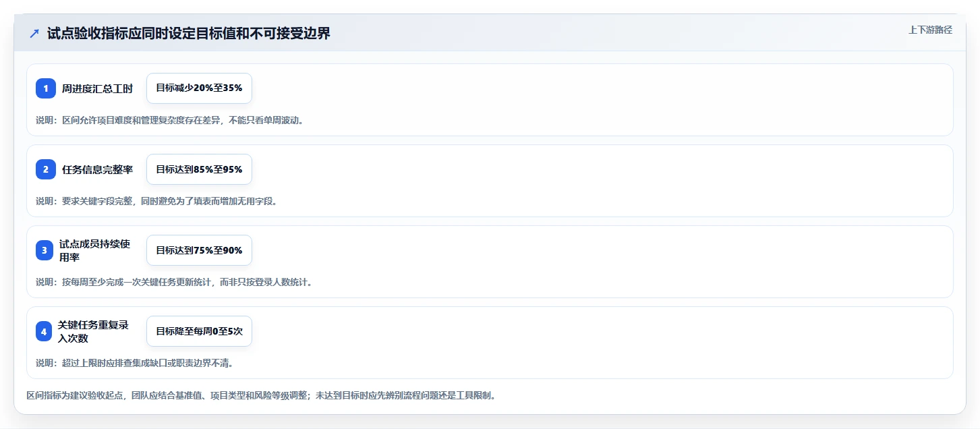Click the note about 区间允许项目难度和管理复杂度
The image size is (980, 429).
coord(169,120)
